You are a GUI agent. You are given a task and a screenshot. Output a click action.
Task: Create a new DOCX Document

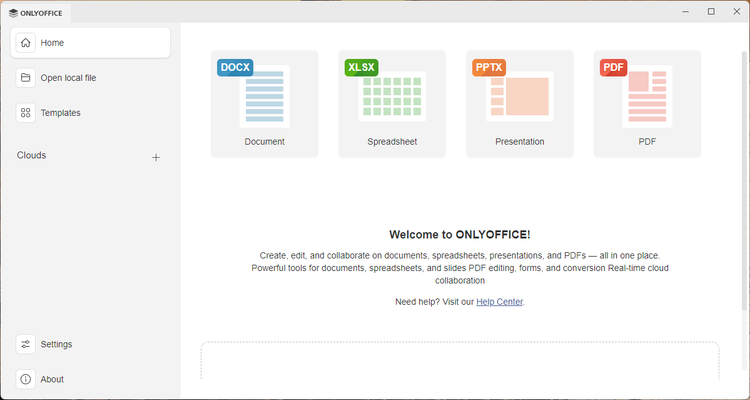pyautogui.click(x=265, y=104)
